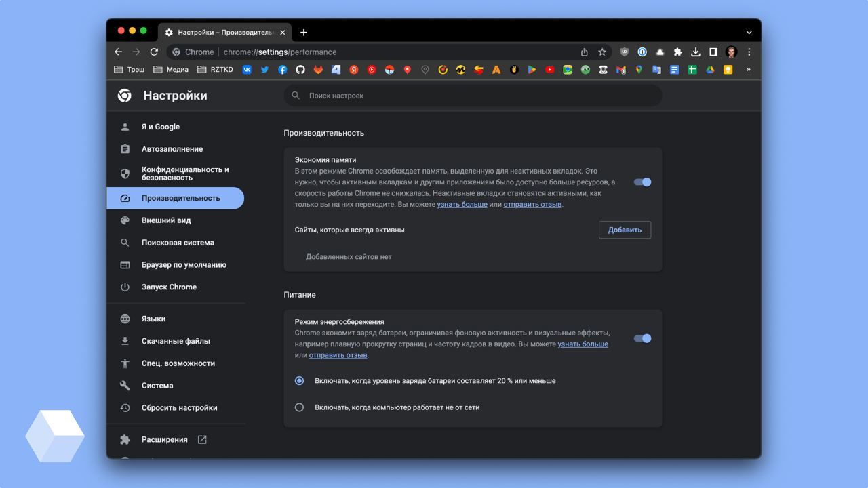
Task: Open the 1Password extension icon
Action: click(642, 52)
